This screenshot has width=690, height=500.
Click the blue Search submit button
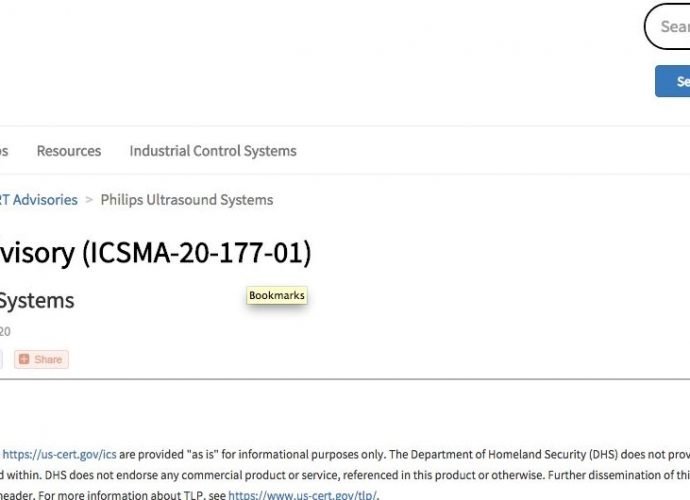[x=672, y=81]
